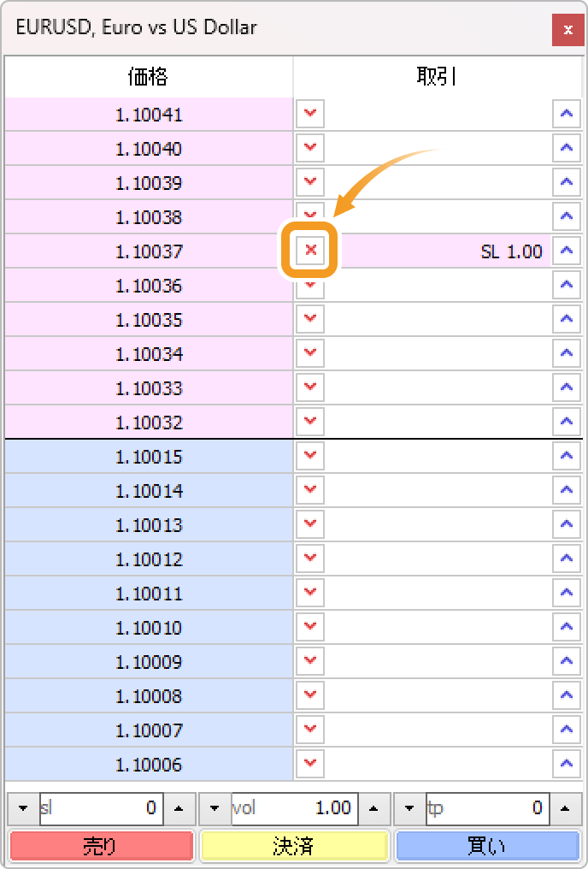Viewport: 588px width, 869px height.
Task: Click the yellow 決済 close-position button
Action: click(294, 846)
